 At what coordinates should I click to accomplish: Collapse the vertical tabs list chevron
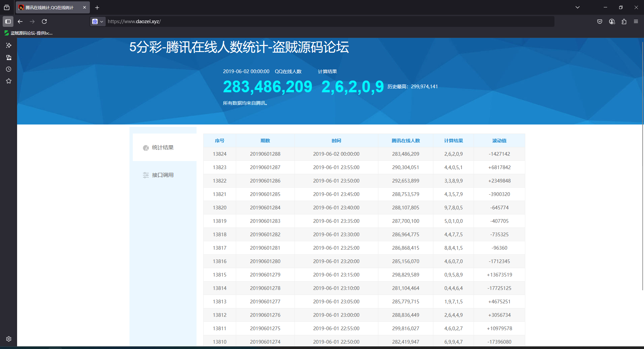click(x=7, y=7)
